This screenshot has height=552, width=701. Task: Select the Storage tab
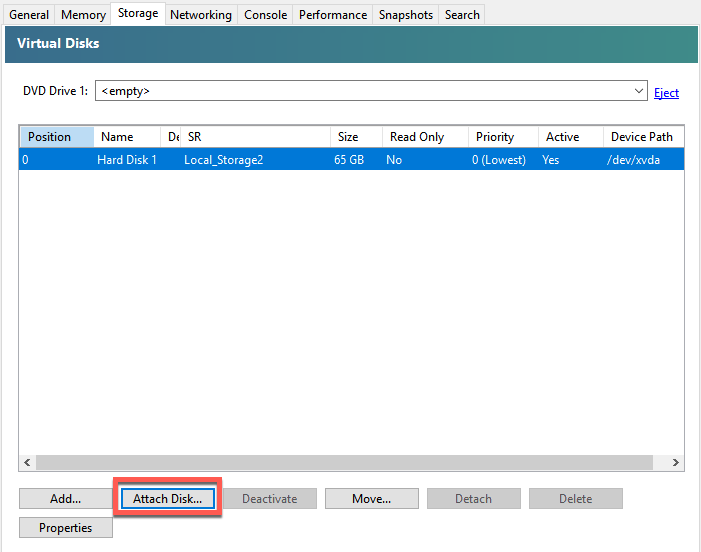138,13
